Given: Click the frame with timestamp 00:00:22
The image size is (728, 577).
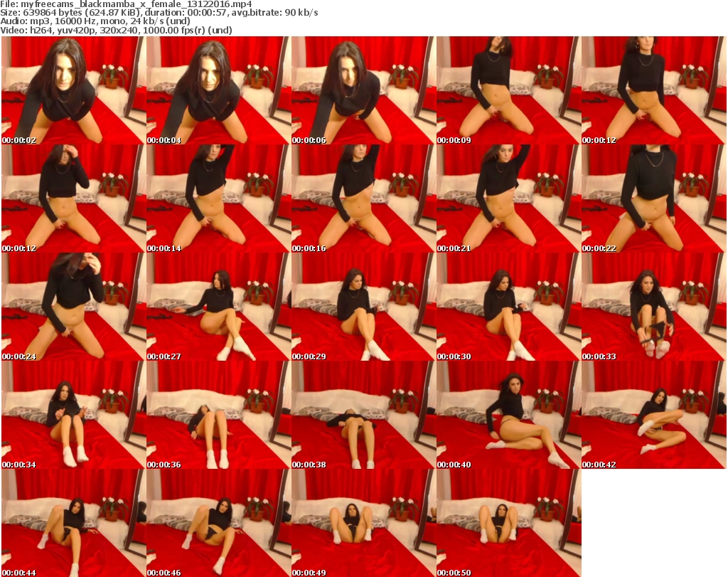Looking at the screenshot, I should point(653,198).
